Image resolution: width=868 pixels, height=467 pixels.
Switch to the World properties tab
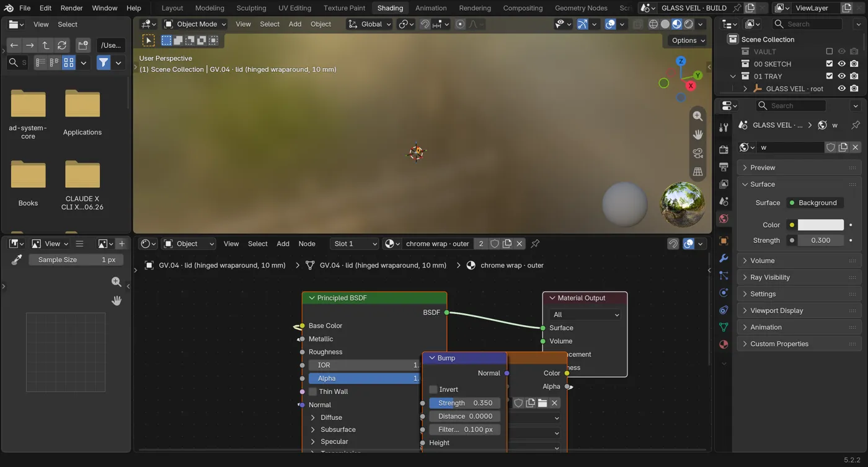(x=724, y=219)
